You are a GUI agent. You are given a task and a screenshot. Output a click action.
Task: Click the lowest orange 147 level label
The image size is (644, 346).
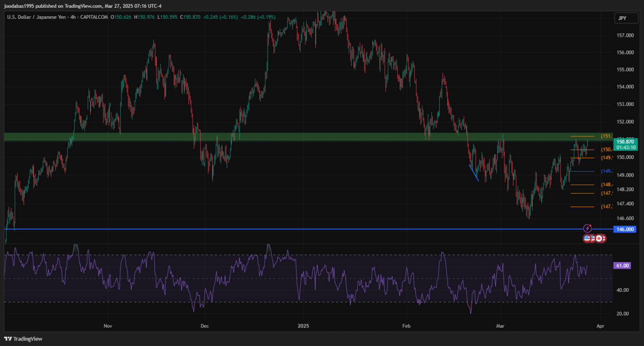[x=607, y=207]
